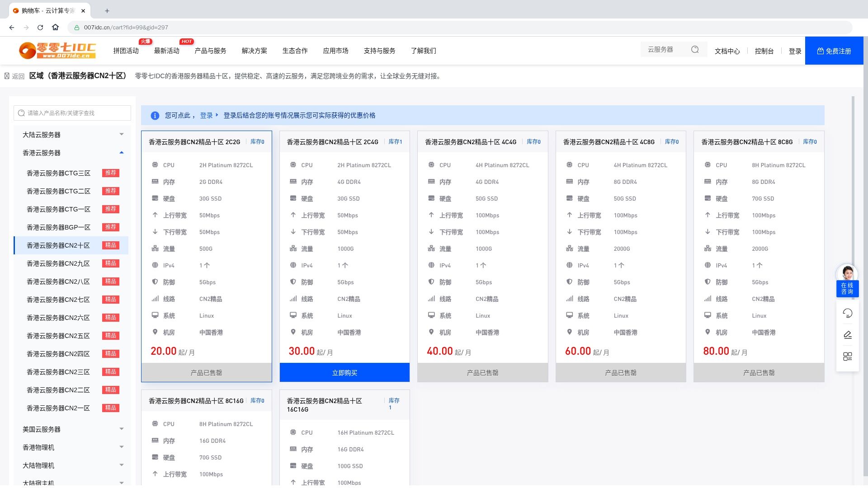Image resolution: width=868 pixels, height=488 pixels.
Task: Click the site security lock in the address bar
Action: tap(77, 28)
